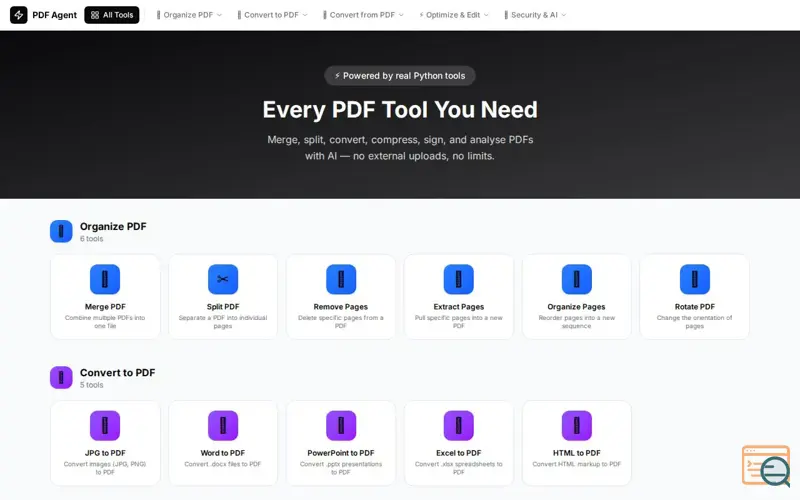Click the Powered by real Python tools badge
The width and height of the screenshot is (800, 500).
[x=400, y=76]
